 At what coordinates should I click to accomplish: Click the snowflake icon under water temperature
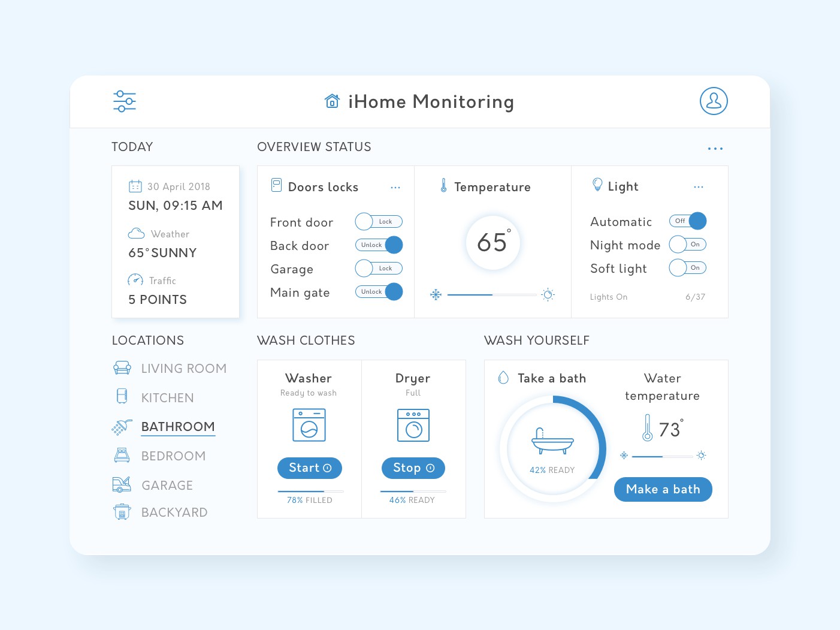(624, 456)
